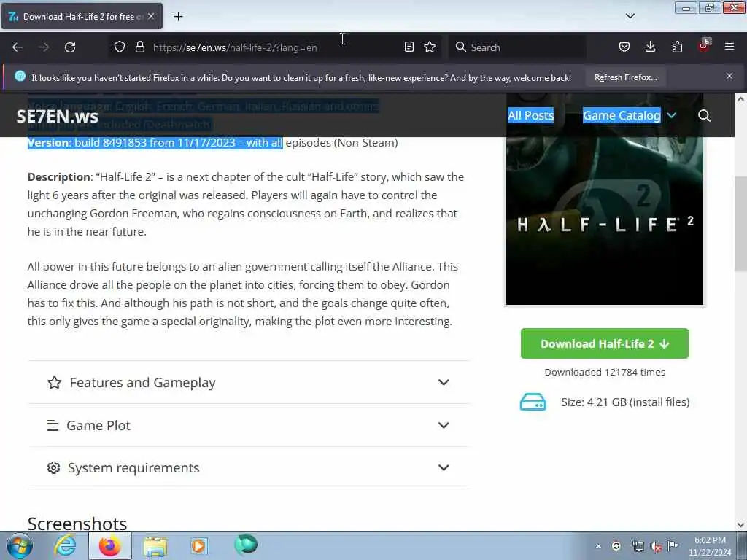Open media player taskbar icon

tap(198, 545)
